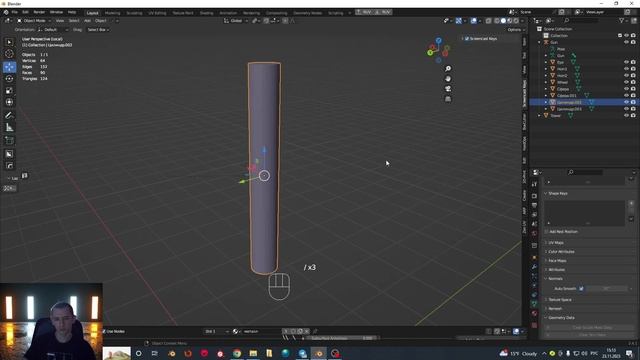
Task: Open the viewport Object menu
Action: click(x=101, y=20)
